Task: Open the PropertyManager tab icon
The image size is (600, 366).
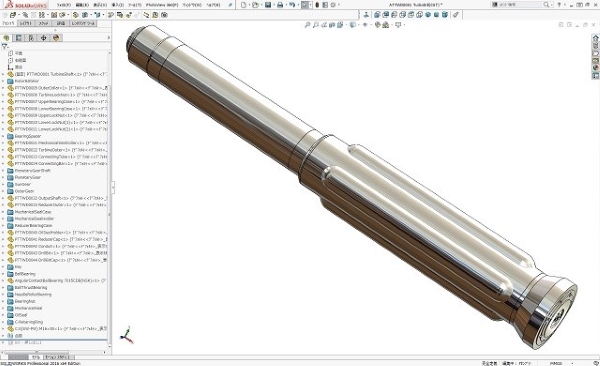Action: [18, 38]
